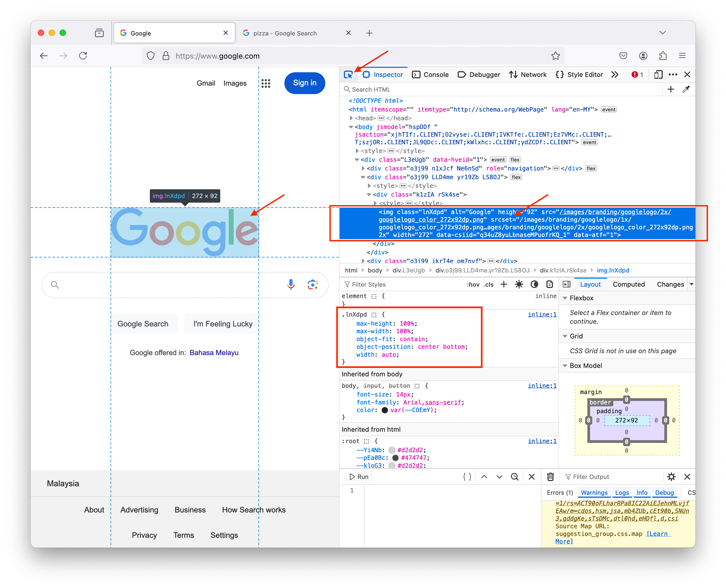
Task: Run the console editor code
Action: [359, 476]
